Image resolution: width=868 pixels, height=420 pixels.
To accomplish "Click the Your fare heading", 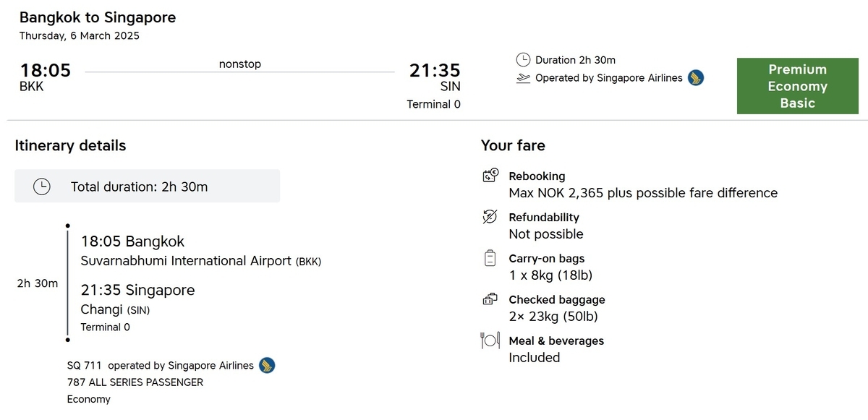I will coord(513,145).
